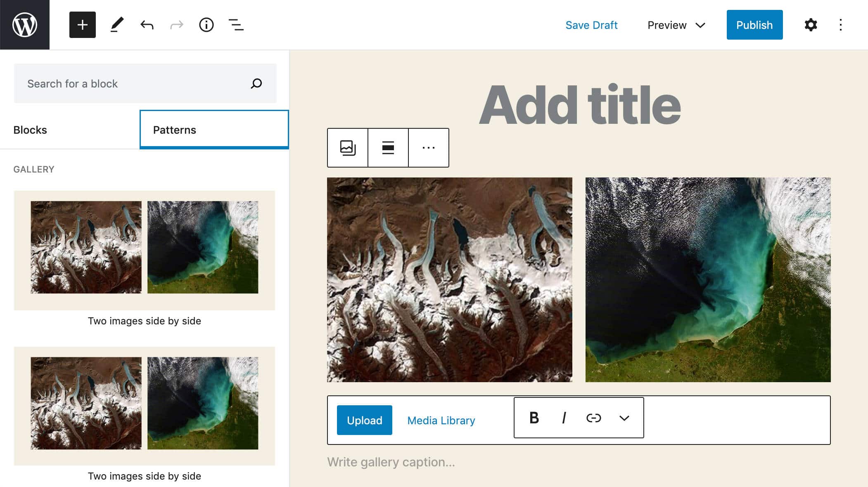Click the Gallery image icon in toolbar
Image resolution: width=868 pixels, height=487 pixels.
347,147
